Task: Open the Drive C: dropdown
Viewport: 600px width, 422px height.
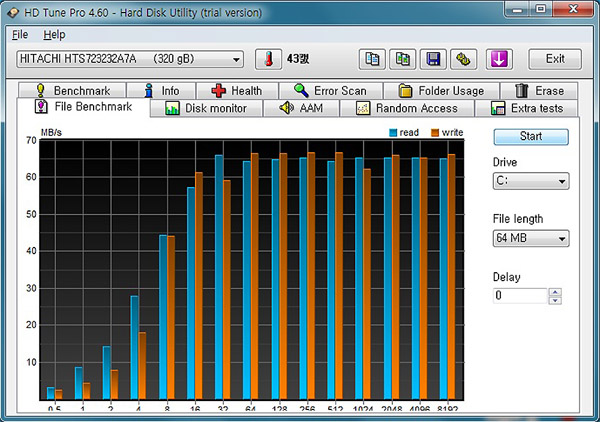Action: 531,181
